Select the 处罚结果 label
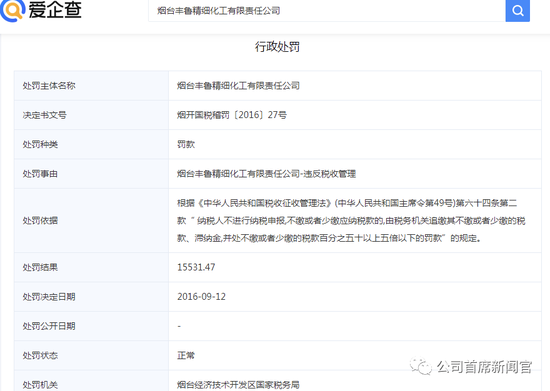 (x=40, y=268)
